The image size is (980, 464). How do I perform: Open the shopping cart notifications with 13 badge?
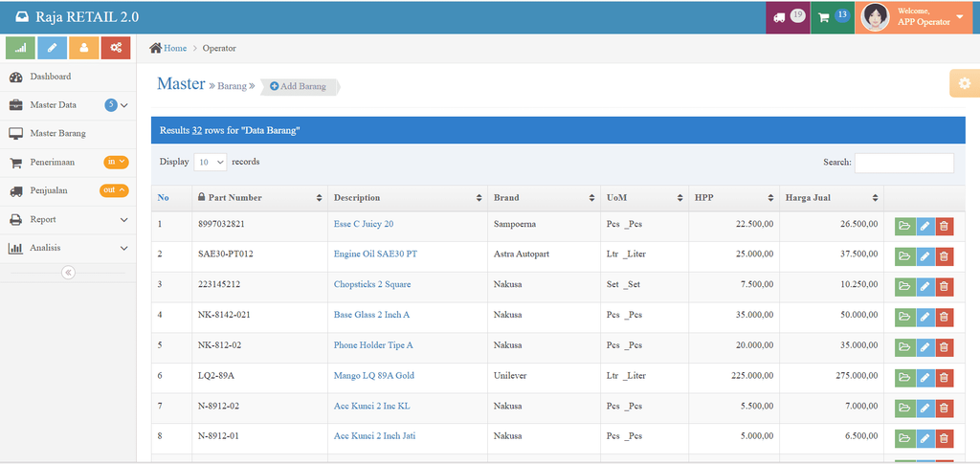pyautogui.click(x=833, y=17)
